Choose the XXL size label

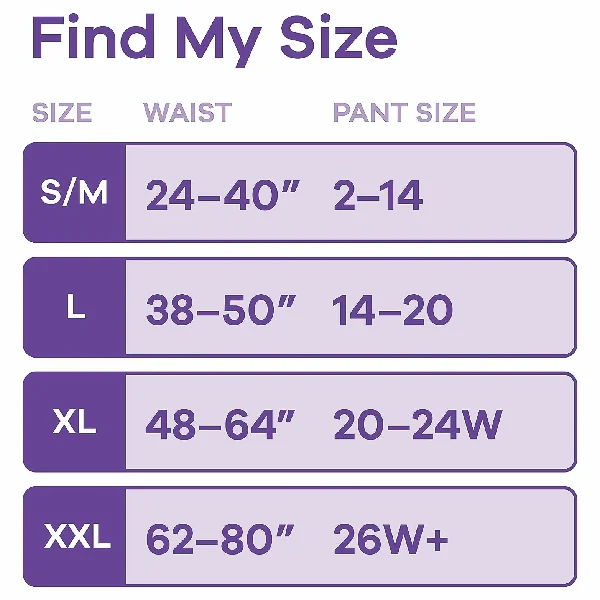(x=76, y=537)
